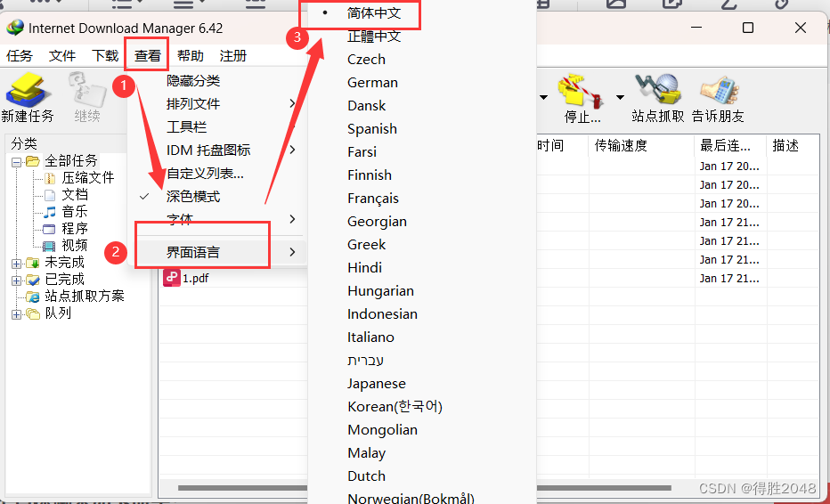Expand the 队列 tree node
The image size is (830, 504).
pos(16,314)
